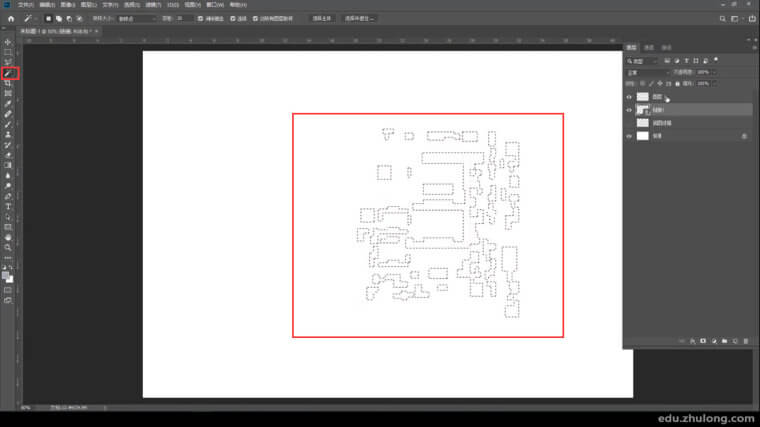Hide the top layer using its eye icon

click(x=629, y=97)
